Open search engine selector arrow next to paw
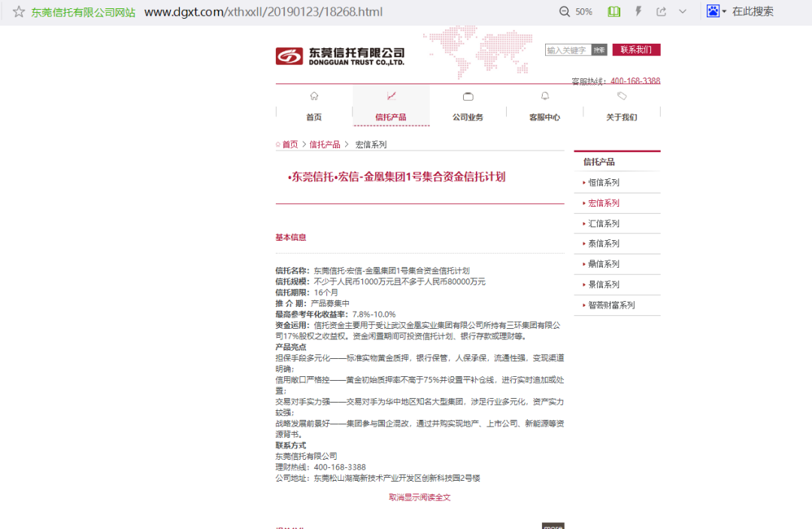Image resolution: width=812 pixels, height=529 pixels. [x=724, y=11]
